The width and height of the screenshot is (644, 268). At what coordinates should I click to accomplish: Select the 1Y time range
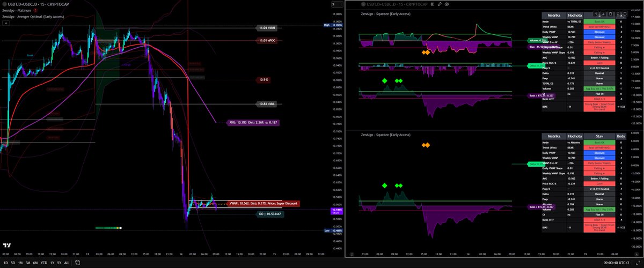pyautogui.click(x=52, y=263)
